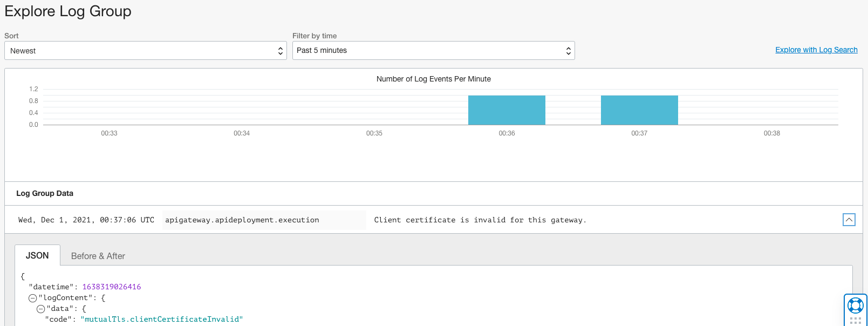Click the Log Group Data heading
Viewport: 868px width, 326px height.
pos(45,193)
